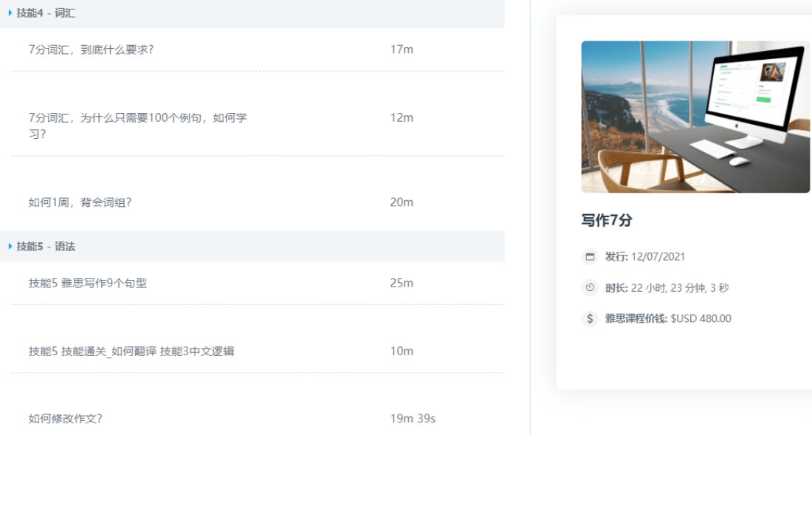Click the clock icon beside 时长
Screen dimensions: 812x517
(590, 288)
